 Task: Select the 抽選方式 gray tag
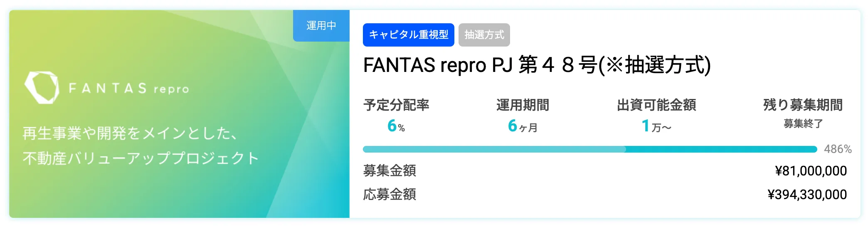click(x=484, y=35)
